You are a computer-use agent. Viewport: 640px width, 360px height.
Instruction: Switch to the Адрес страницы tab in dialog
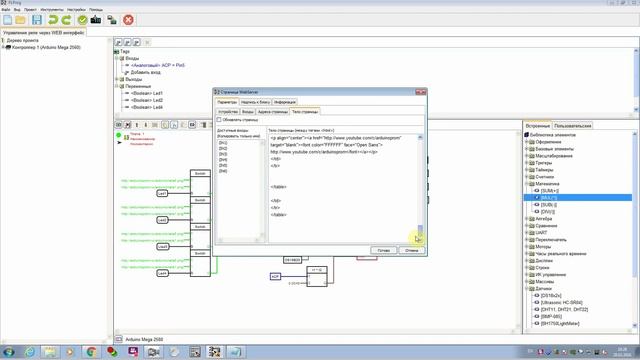coord(273,111)
